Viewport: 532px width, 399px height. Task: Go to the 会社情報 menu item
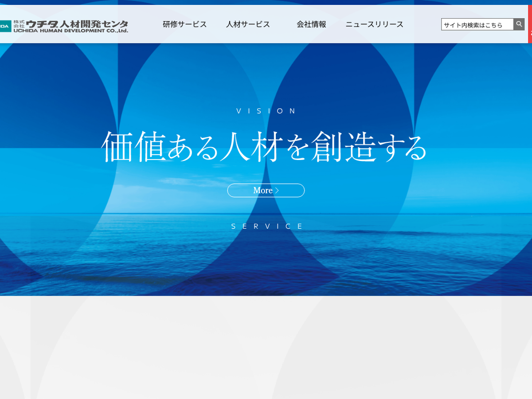point(311,24)
